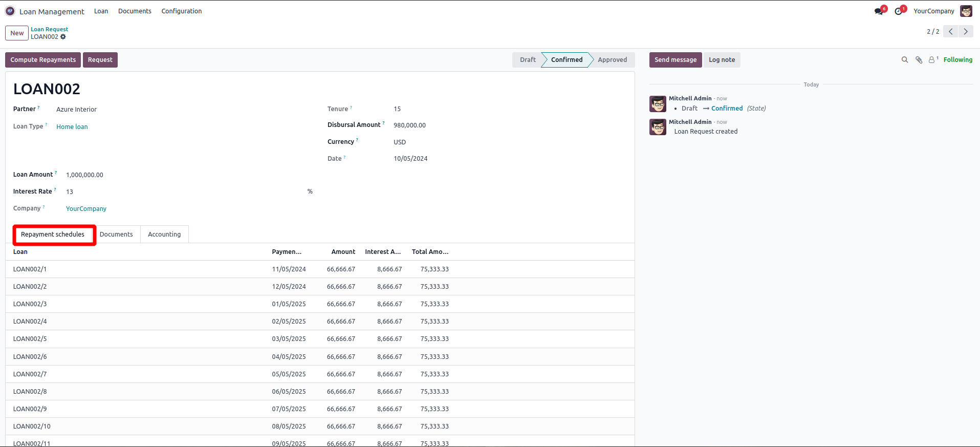Viewport: 980px width, 447px height.
Task: Open repayment row LOAN002/4
Action: point(320,322)
